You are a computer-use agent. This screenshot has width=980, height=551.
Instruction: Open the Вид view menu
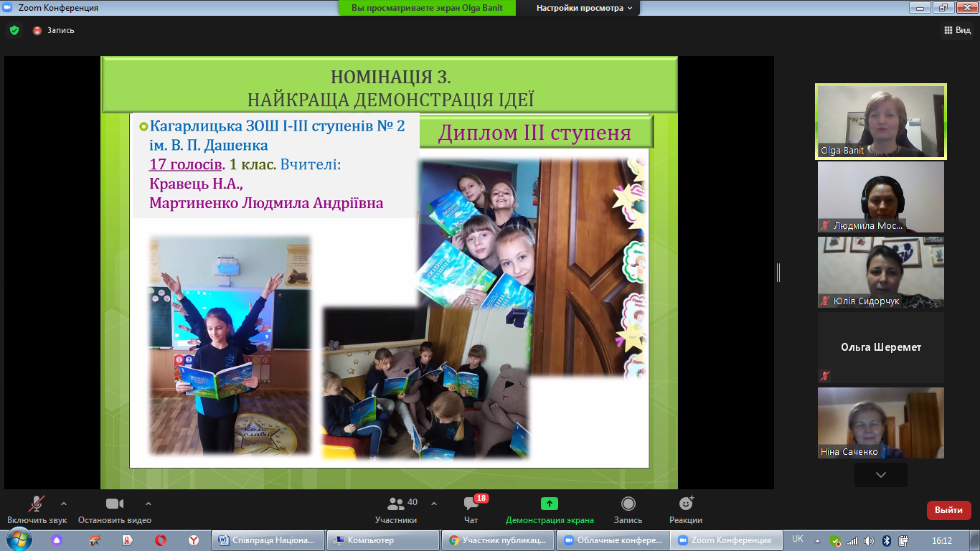(x=957, y=30)
